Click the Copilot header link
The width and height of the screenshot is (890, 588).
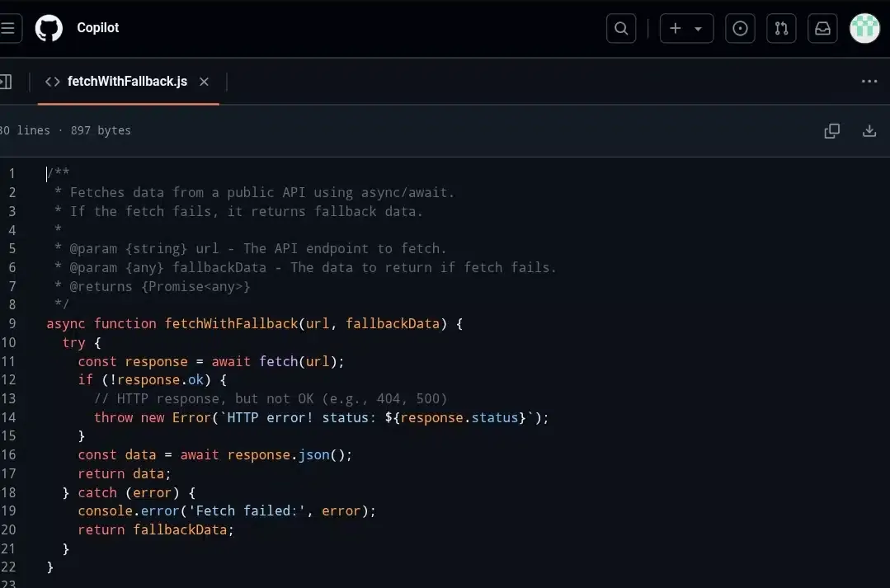pos(97,28)
